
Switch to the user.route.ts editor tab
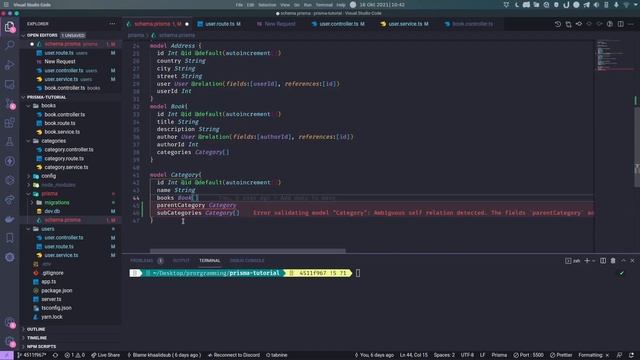220,24
